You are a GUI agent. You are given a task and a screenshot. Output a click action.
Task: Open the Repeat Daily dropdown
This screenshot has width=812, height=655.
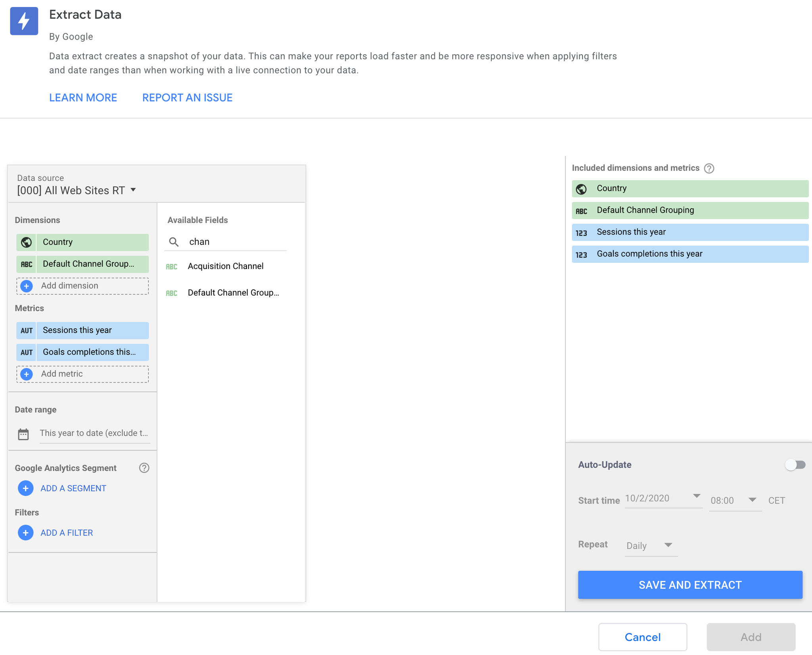(651, 546)
